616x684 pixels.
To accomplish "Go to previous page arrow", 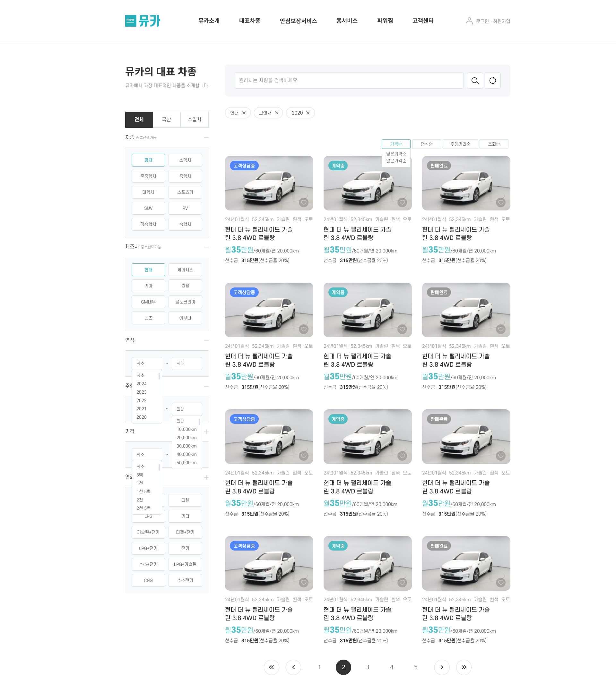I will coord(293,667).
